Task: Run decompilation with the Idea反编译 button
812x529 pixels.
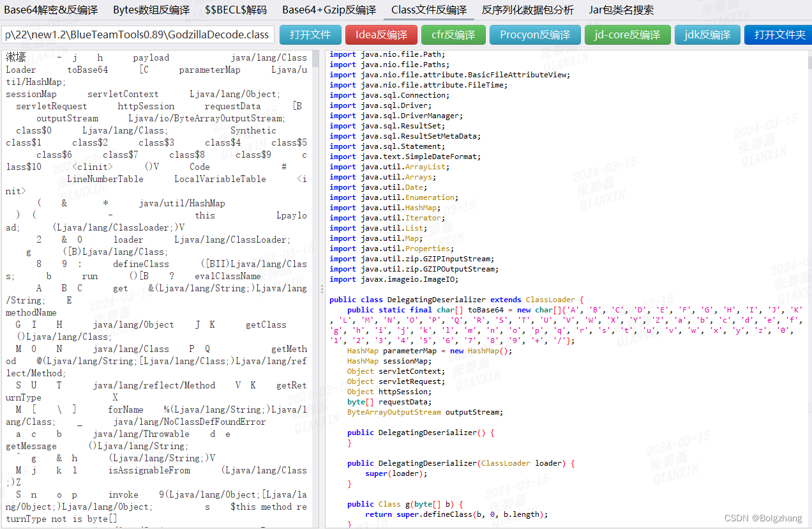Action: point(381,34)
